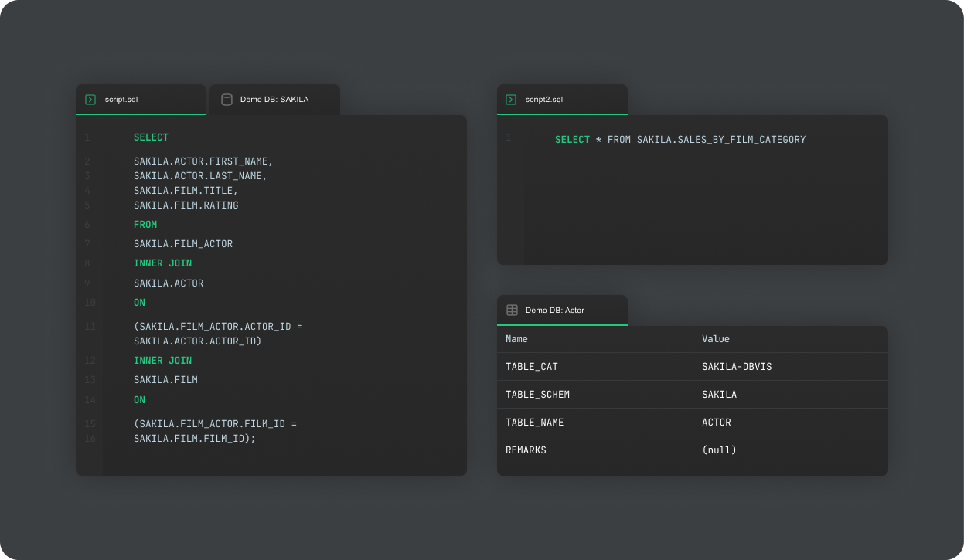Click the green script icon on script.sql tab

(x=90, y=99)
